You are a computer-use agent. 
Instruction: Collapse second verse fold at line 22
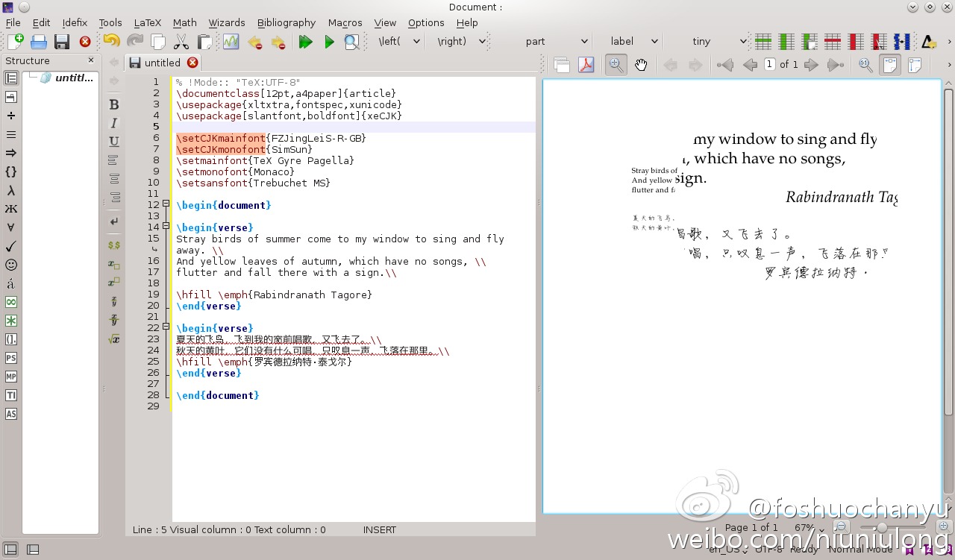(x=166, y=328)
